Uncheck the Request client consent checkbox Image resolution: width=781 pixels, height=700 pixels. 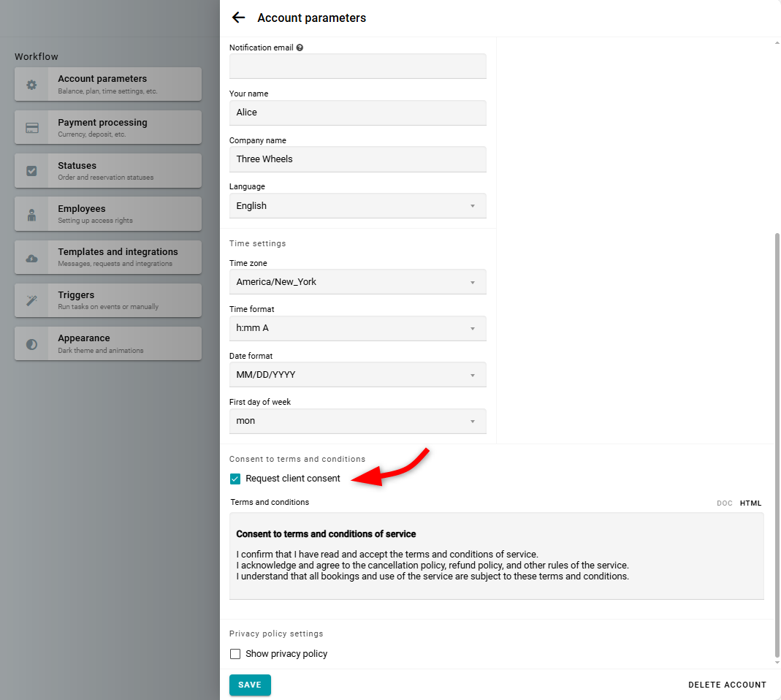pos(235,479)
